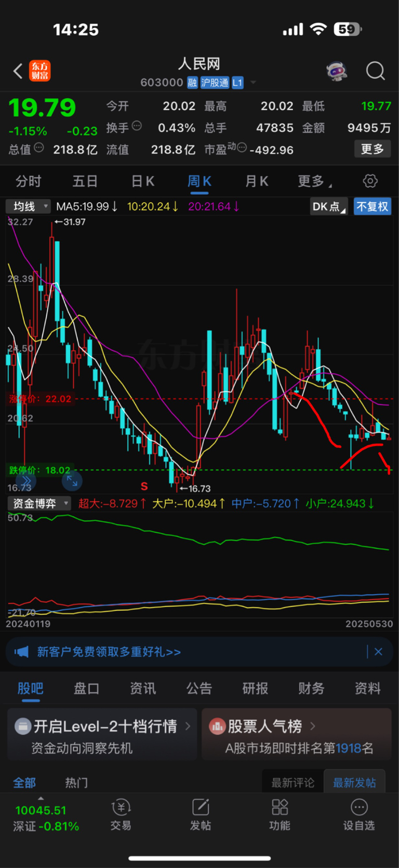Tap the info icon beside 总值
This screenshot has height=868, width=399.
(39, 148)
